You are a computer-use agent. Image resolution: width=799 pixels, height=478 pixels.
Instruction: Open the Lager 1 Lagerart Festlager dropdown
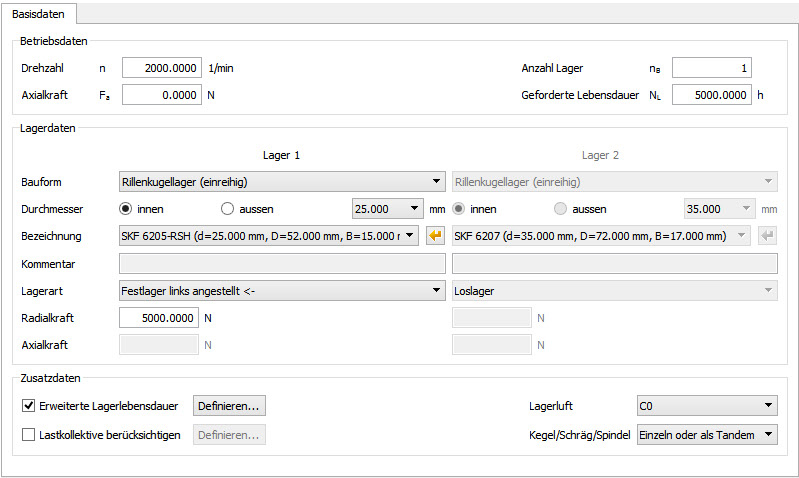tap(281, 290)
